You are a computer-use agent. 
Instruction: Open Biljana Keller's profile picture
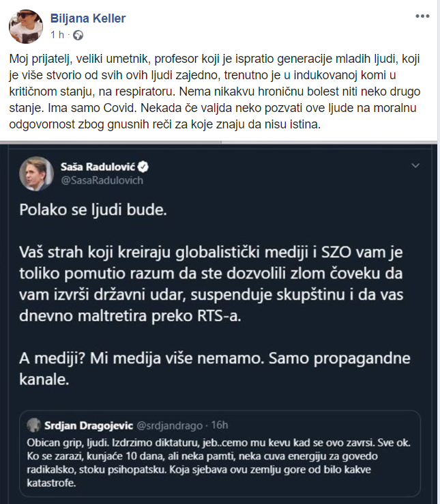click(x=27, y=25)
